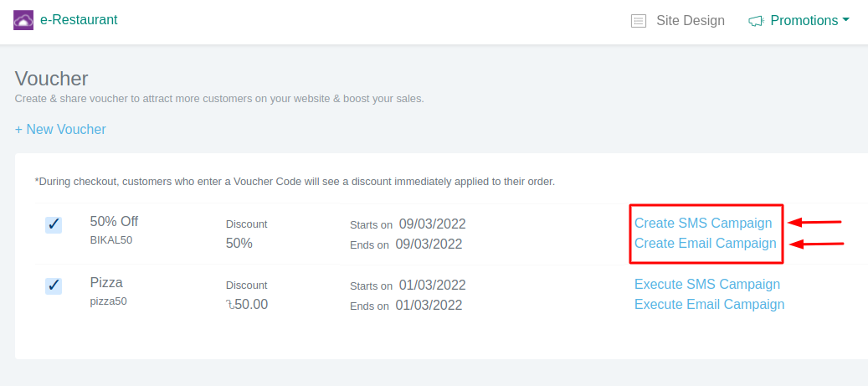Click the e-Restaurant logo icon
Screen dimensions: 868x386
[23, 20]
